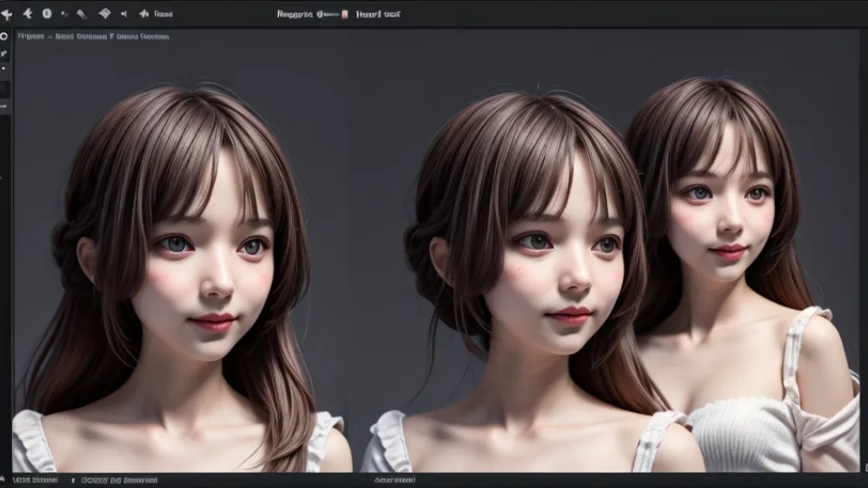This screenshot has width=868, height=488.
Task: Click the pointer arrow icon in top toolbar
Action: coord(27,14)
